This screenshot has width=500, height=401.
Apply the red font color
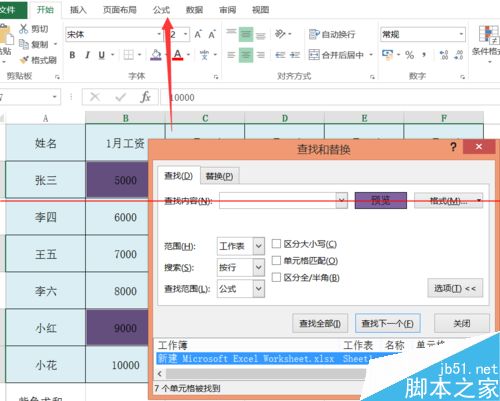(x=178, y=55)
